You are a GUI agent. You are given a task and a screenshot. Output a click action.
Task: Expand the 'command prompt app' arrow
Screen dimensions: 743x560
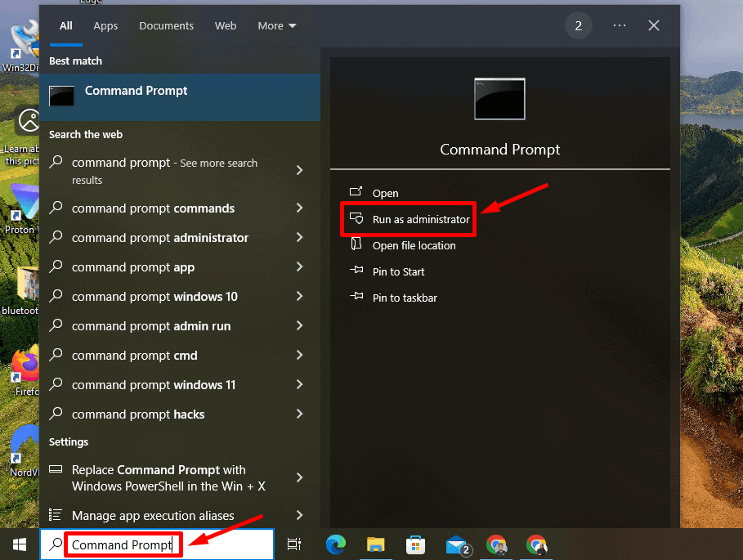click(x=299, y=267)
